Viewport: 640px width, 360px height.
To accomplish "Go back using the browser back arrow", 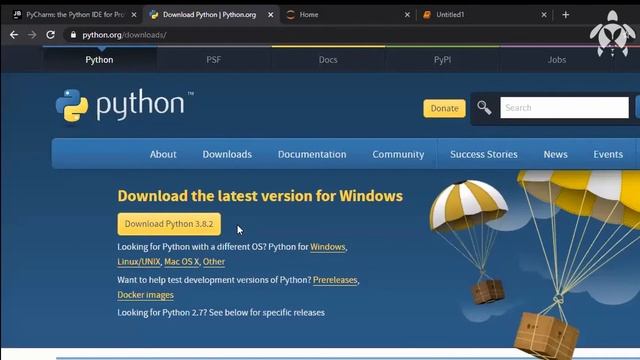I will 14,35.
